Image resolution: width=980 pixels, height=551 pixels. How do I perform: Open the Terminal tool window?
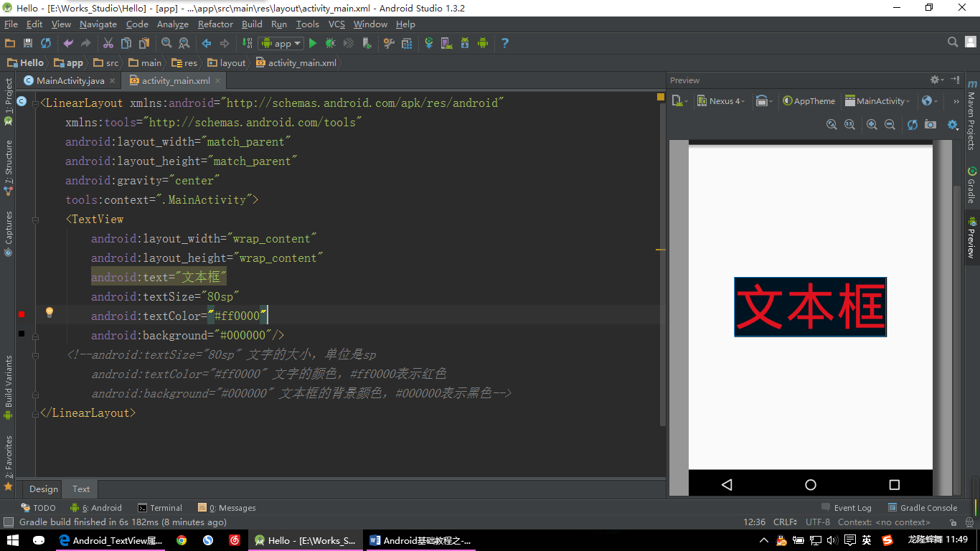tap(160, 507)
